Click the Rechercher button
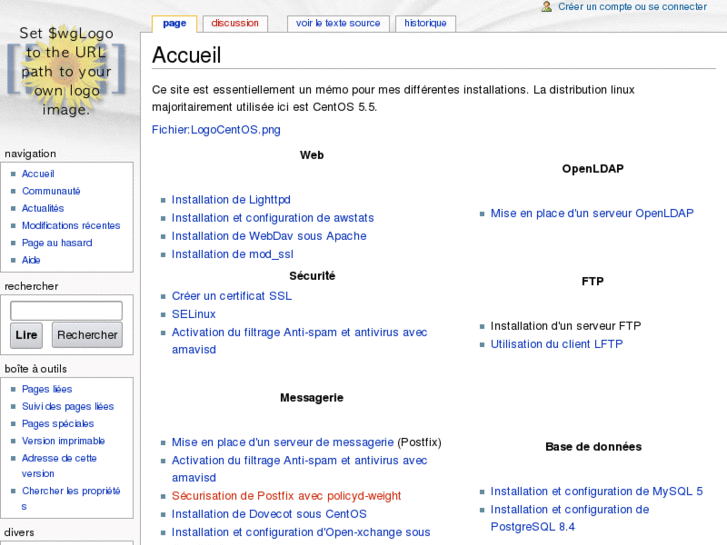Screen dimensions: 727x545 point(87,335)
